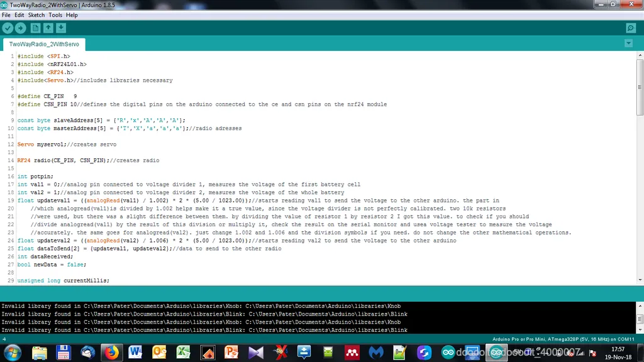Screen dimensions: 644x362
Task: Select the TwoWayRadio_2WithServo tab
Action: (44, 44)
